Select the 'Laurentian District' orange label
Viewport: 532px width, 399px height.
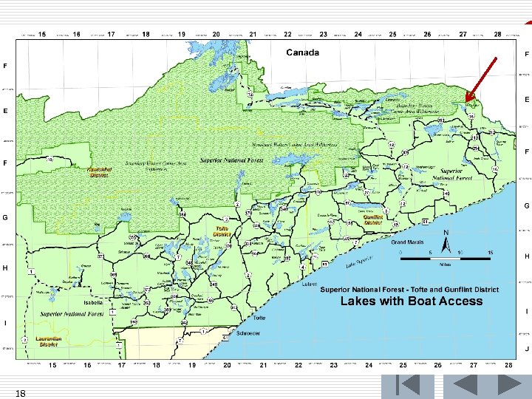coord(49,341)
